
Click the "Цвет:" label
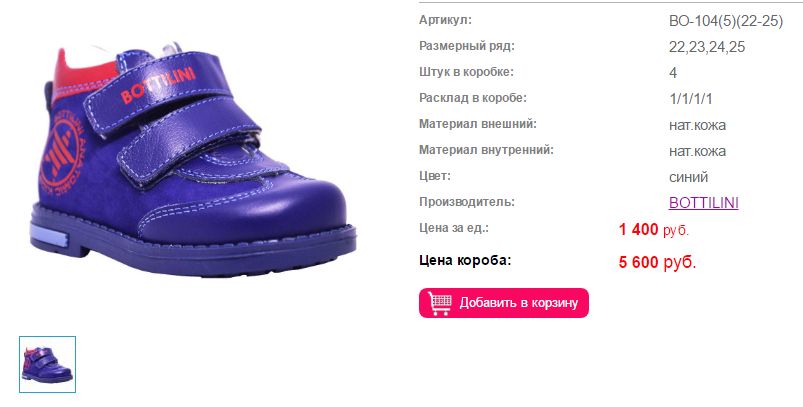435,176
